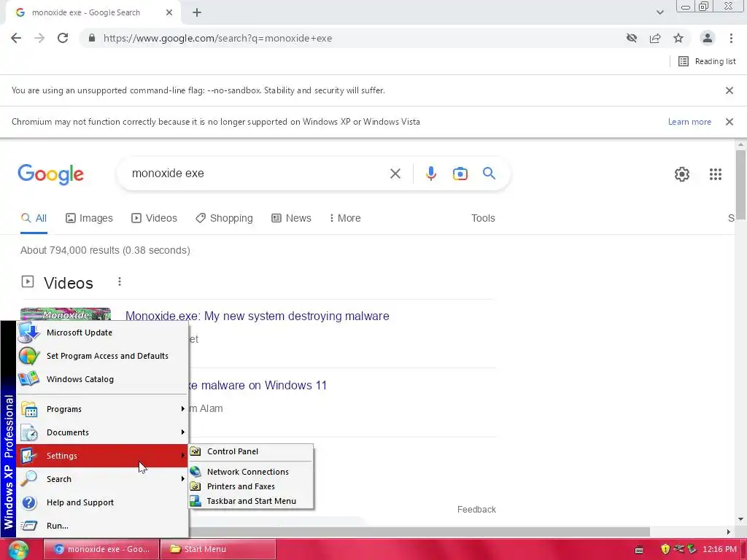
Task: Search by image with camera icon
Action: [460, 174]
